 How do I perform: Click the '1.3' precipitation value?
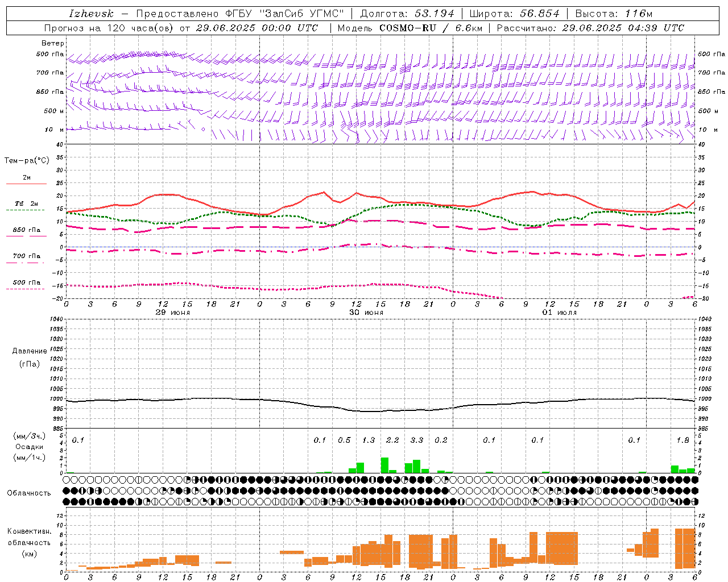[369, 440]
